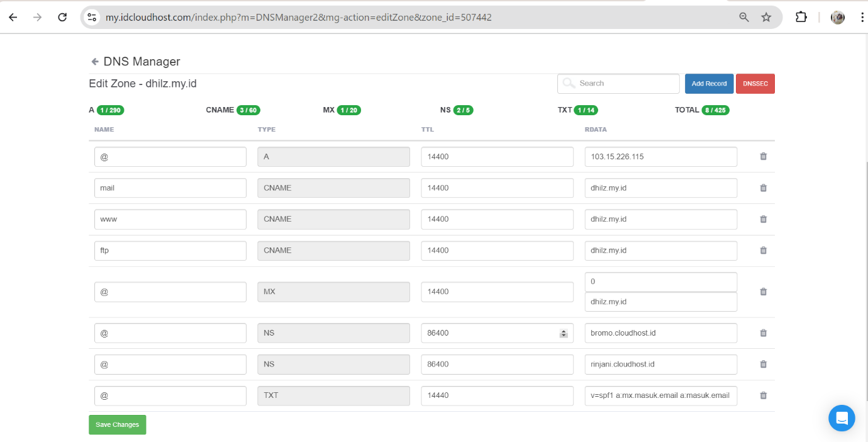Open the browser extensions puzzle icon

tap(801, 18)
